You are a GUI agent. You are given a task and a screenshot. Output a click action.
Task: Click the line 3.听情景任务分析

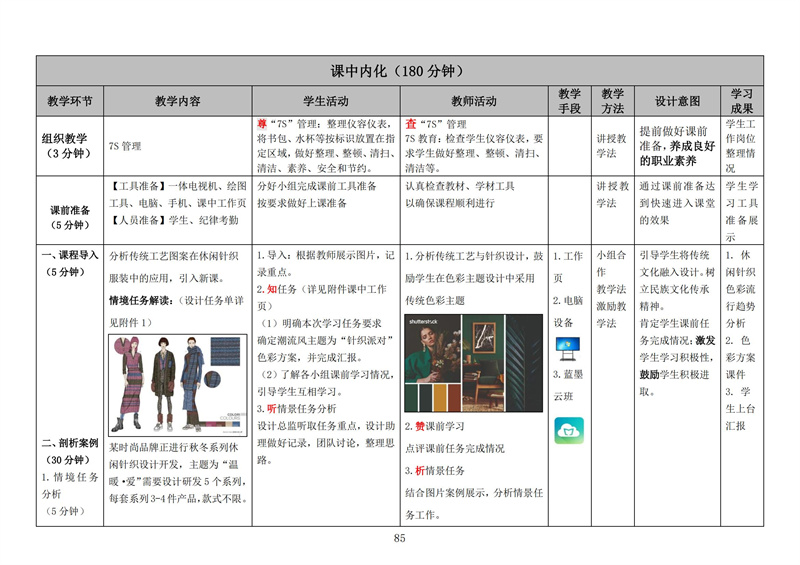(296, 409)
